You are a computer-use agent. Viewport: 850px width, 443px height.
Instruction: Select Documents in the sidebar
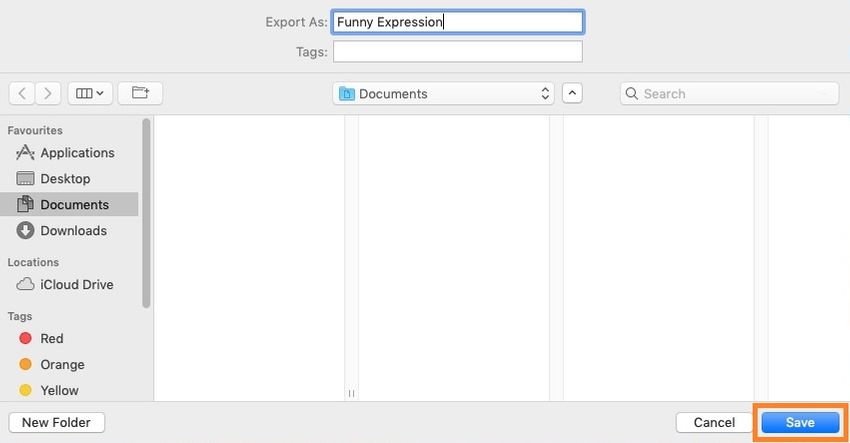pyautogui.click(x=69, y=204)
